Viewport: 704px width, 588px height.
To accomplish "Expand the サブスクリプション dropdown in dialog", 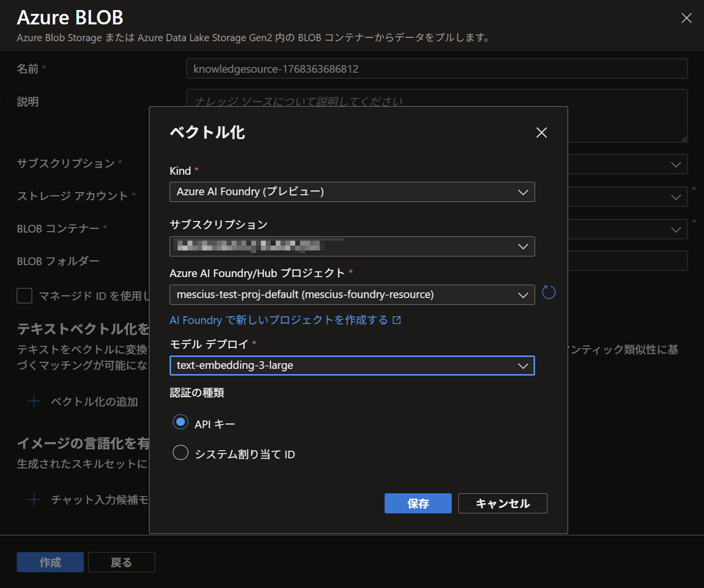I will point(352,247).
